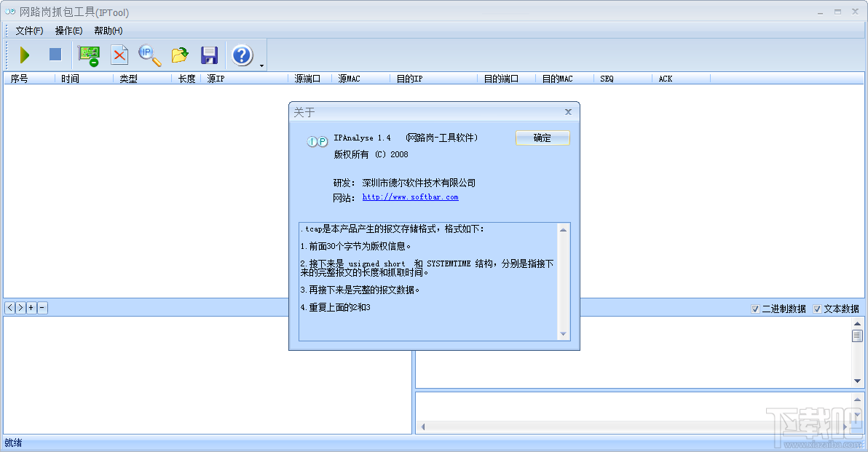Click the 确定 button in the About dialog
The width and height of the screenshot is (868, 452).
[x=542, y=138]
